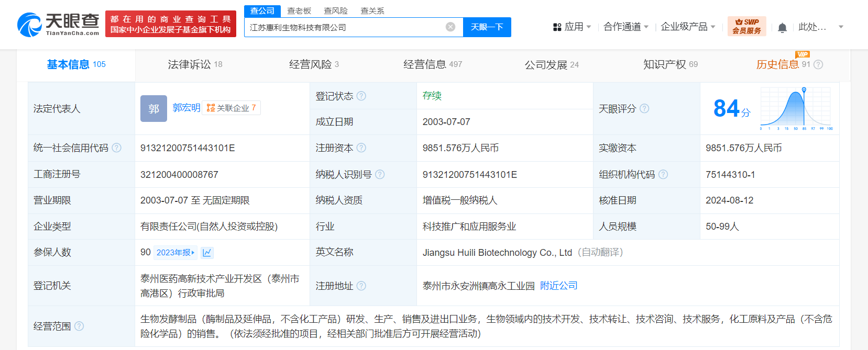Click the 附近公司 link
868x350 pixels.
pos(559,286)
